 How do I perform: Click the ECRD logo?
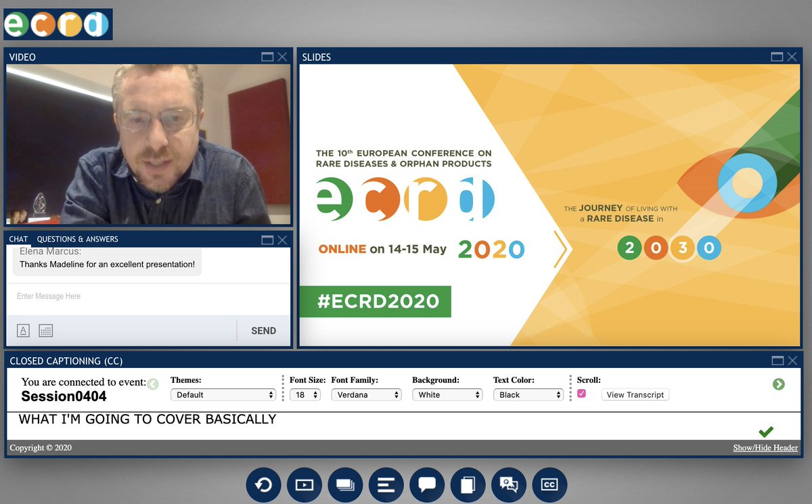[57, 24]
